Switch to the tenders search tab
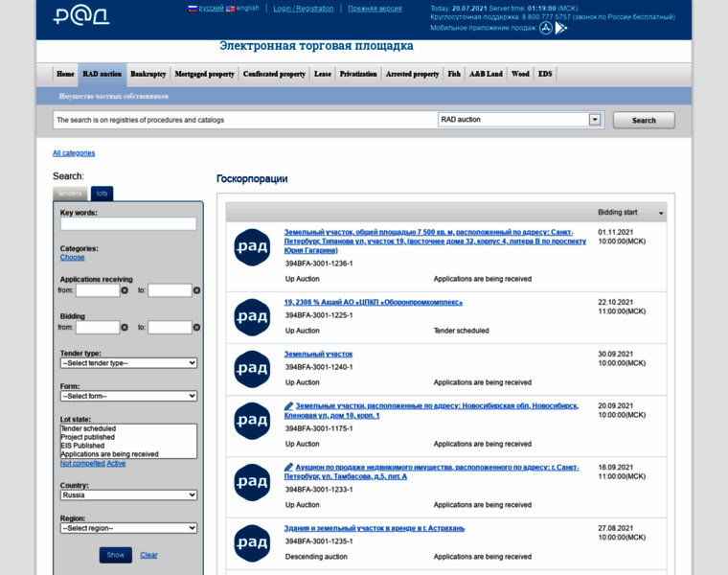 click(70, 194)
